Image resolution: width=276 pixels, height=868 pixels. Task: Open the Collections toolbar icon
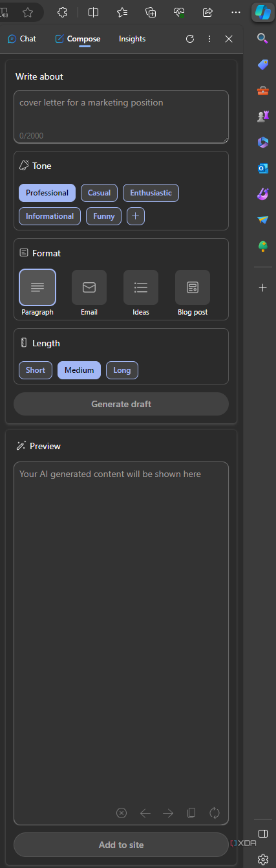(x=151, y=12)
